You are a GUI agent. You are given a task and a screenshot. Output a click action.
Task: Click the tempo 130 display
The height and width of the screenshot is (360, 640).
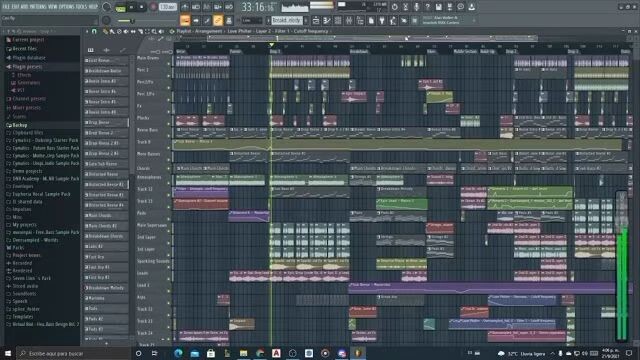click(167, 7)
